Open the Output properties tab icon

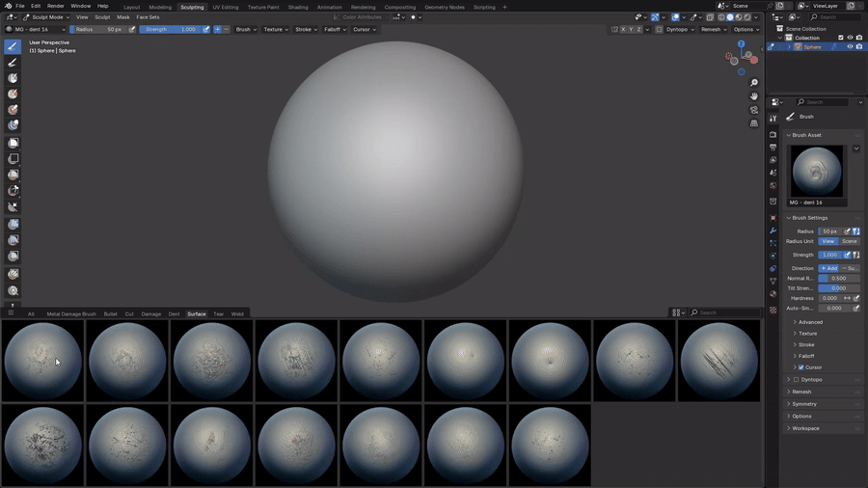click(x=773, y=148)
